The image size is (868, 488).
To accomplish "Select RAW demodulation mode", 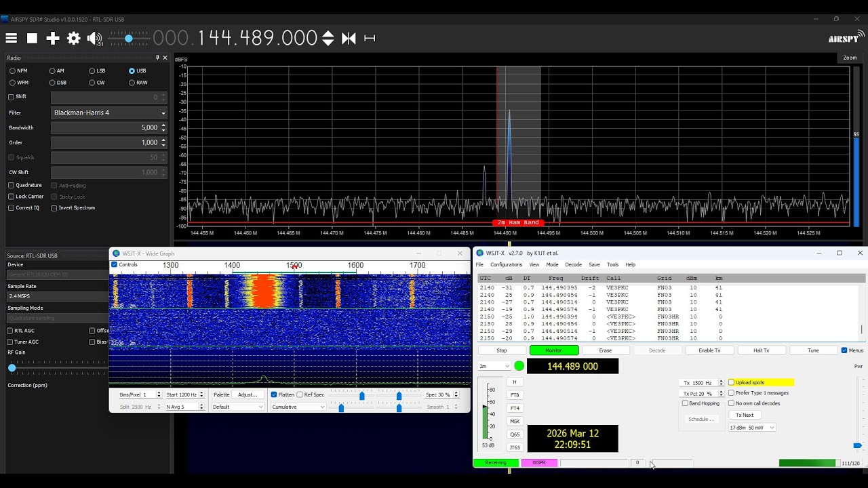I will tap(138, 83).
